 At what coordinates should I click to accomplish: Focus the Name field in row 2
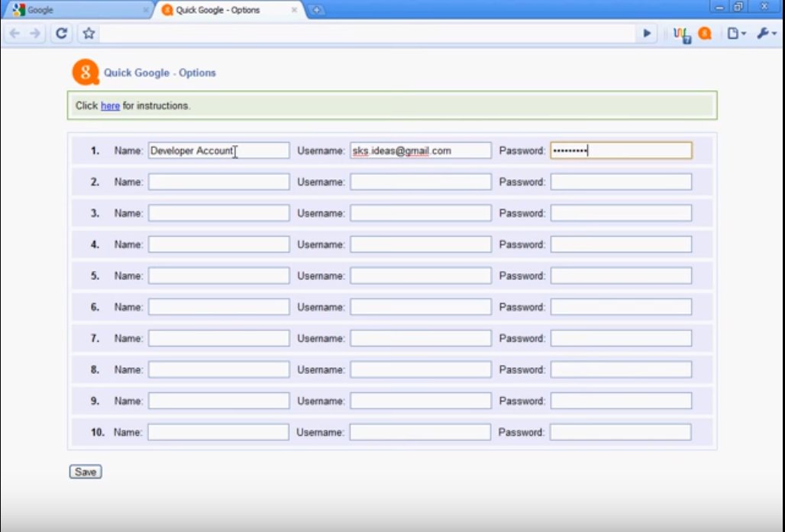click(218, 182)
